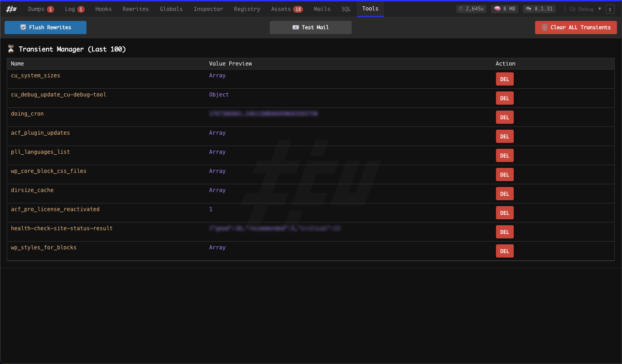Switch to the SQL tab
Image resolution: width=622 pixels, height=364 pixels.
pyautogui.click(x=346, y=9)
